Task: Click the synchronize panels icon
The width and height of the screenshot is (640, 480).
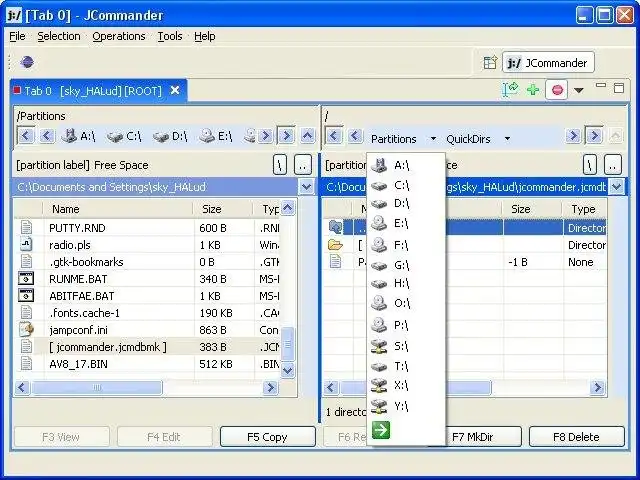Action: [x=510, y=89]
